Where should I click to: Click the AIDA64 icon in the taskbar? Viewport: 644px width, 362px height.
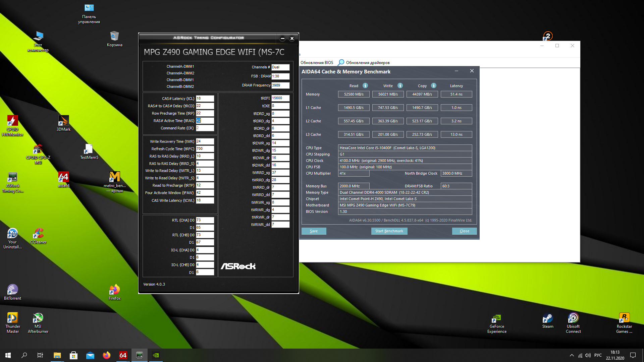point(123,355)
